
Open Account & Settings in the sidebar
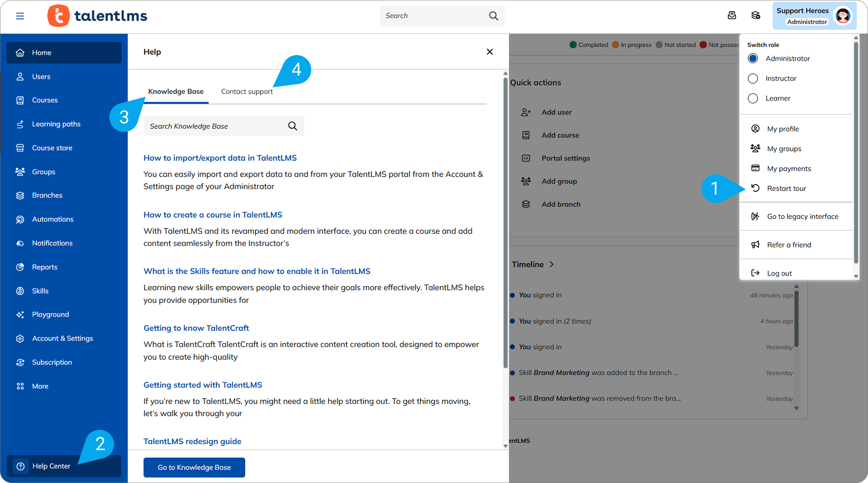(x=64, y=338)
